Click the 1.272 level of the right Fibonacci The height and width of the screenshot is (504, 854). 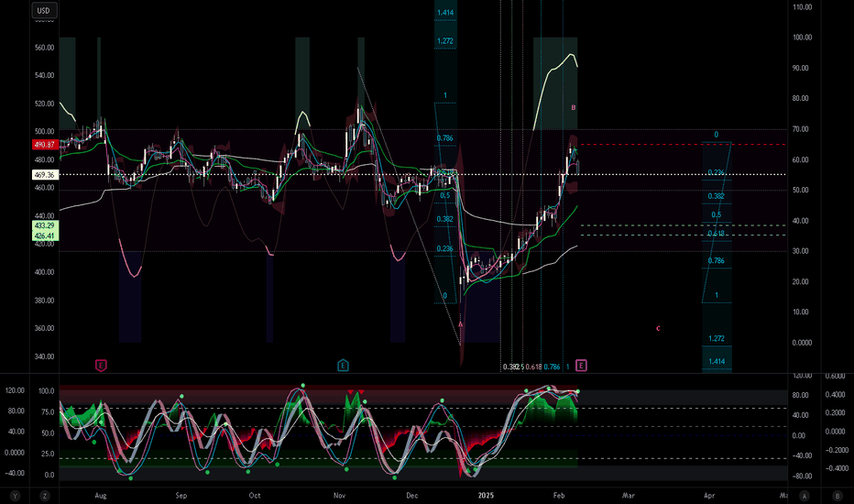(x=717, y=338)
